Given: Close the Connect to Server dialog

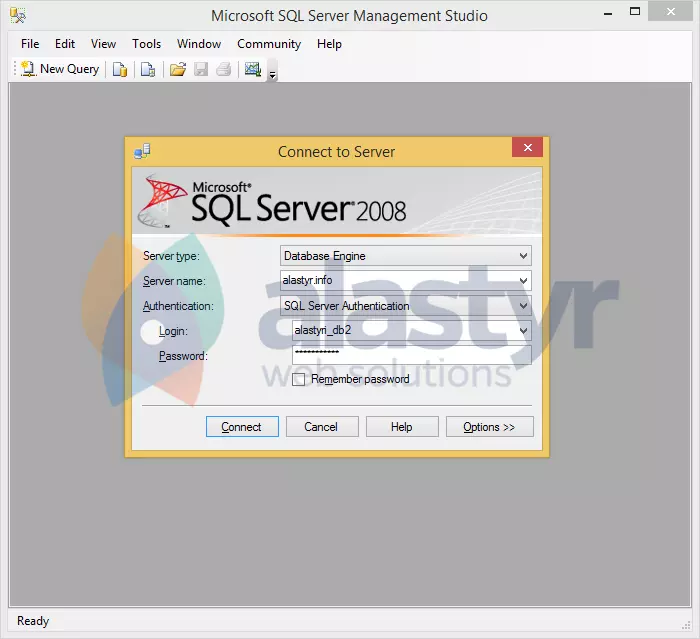Looking at the screenshot, I should 527,147.
